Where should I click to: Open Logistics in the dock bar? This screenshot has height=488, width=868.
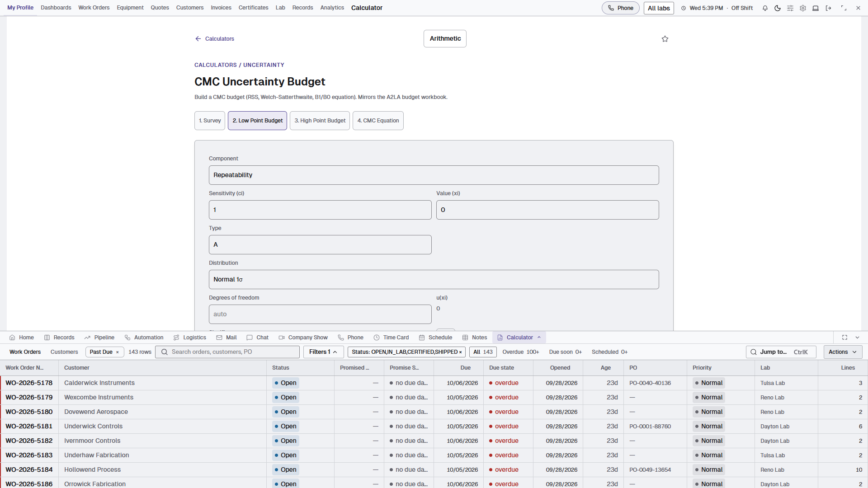tap(190, 338)
